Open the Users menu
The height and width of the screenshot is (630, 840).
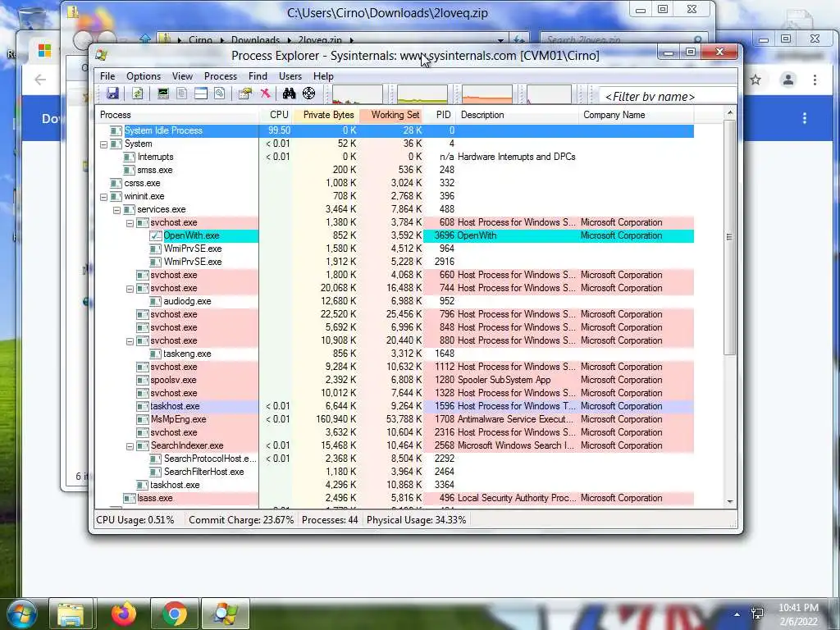pyautogui.click(x=290, y=76)
